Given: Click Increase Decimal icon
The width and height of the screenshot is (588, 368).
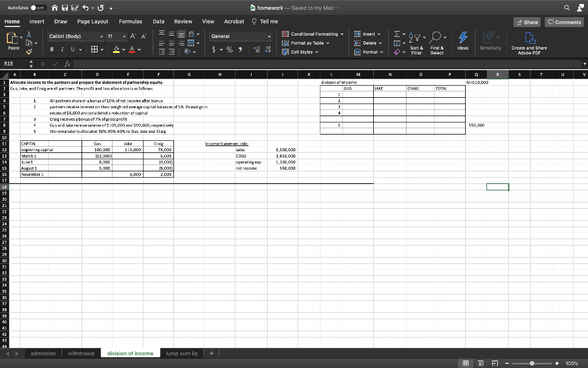Looking at the screenshot, I should point(257,49).
